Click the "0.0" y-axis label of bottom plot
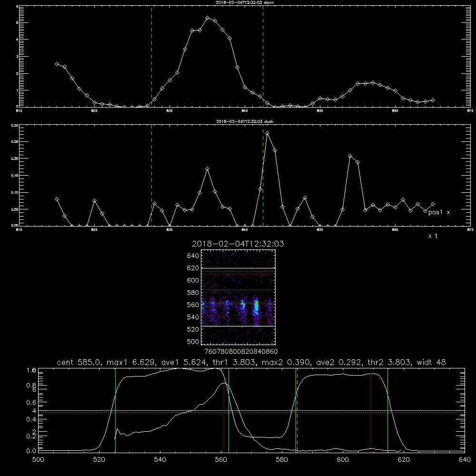Screen dimensions: 476x476 click(31, 451)
